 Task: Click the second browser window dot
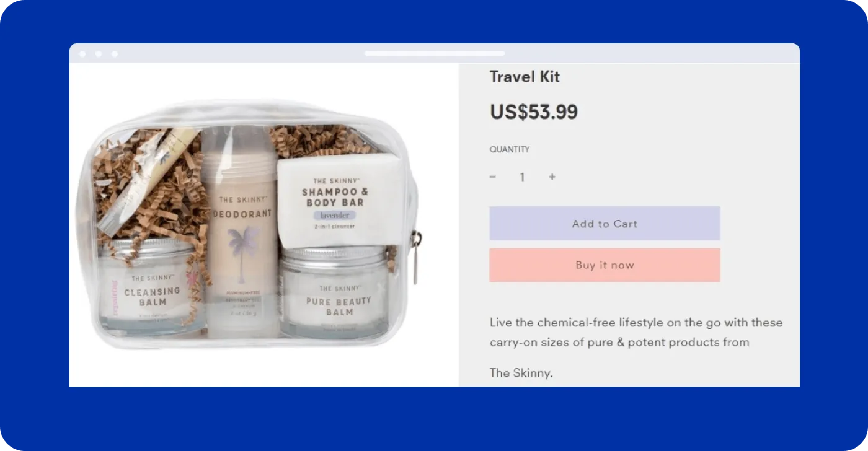[99, 54]
